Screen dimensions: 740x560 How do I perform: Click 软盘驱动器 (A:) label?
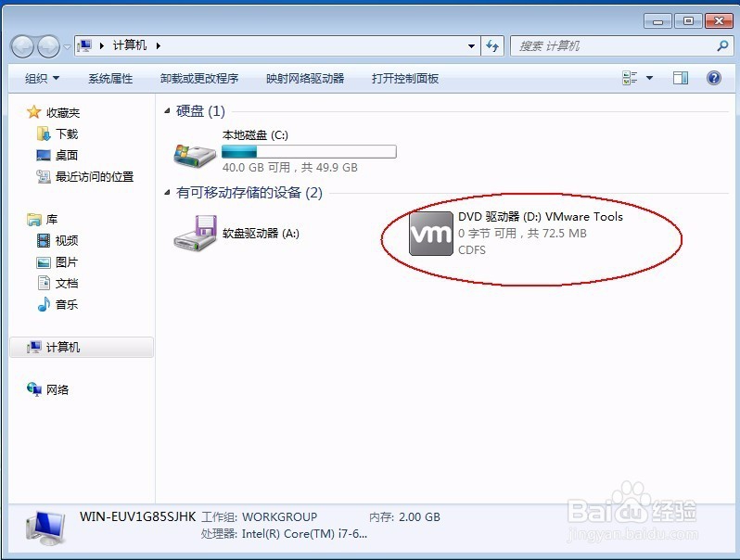pos(261,234)
